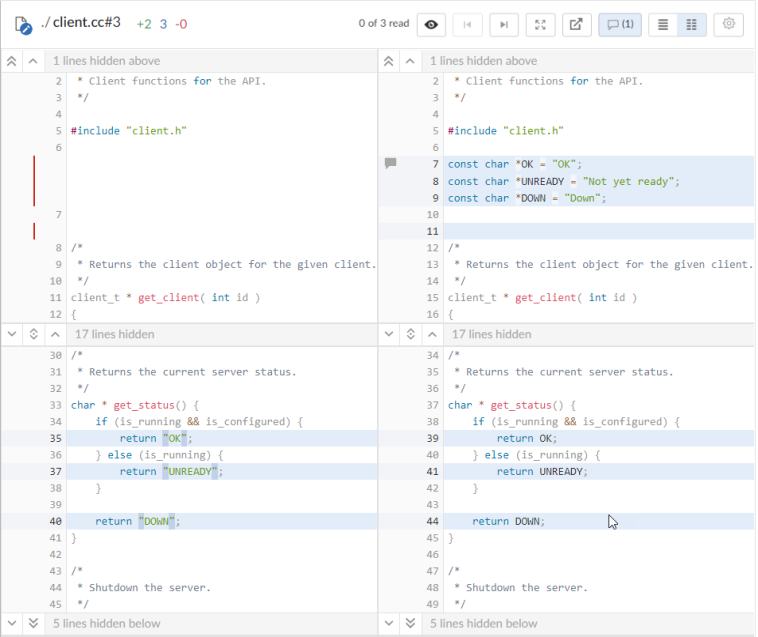Toggle the mark-as-read eye button
The height and width of the screenshot is (637, 758).
pyautogui.click(x=431, y=24)
